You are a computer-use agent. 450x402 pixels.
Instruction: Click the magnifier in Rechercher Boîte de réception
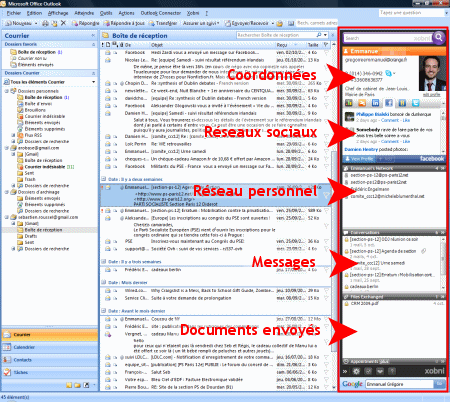(x=319, y=35)
